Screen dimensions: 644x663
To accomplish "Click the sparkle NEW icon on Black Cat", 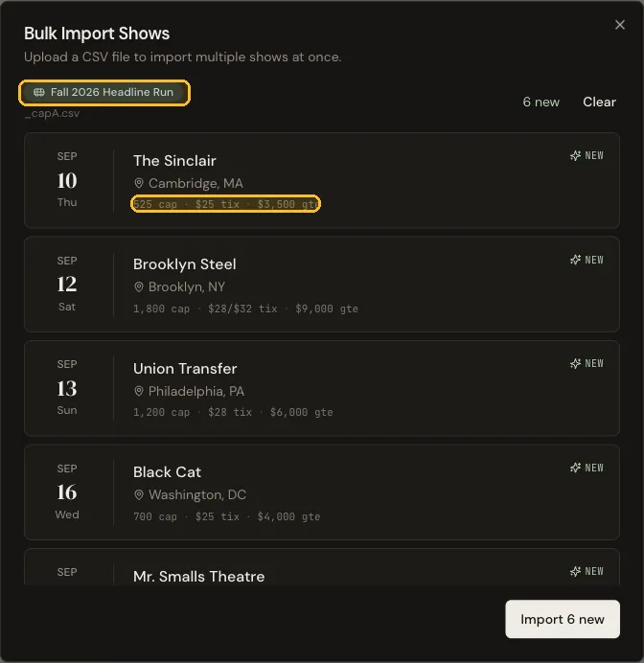I will pos(575,468).
